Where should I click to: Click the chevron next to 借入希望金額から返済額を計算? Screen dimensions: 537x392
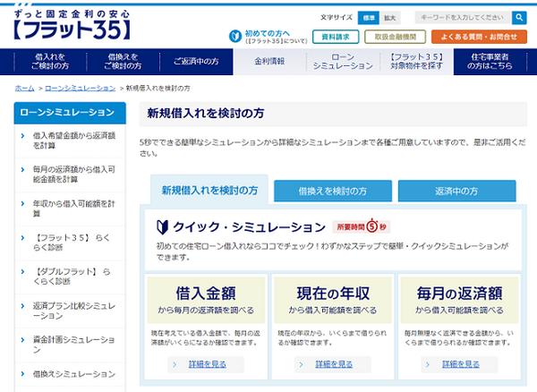point(23,136)
